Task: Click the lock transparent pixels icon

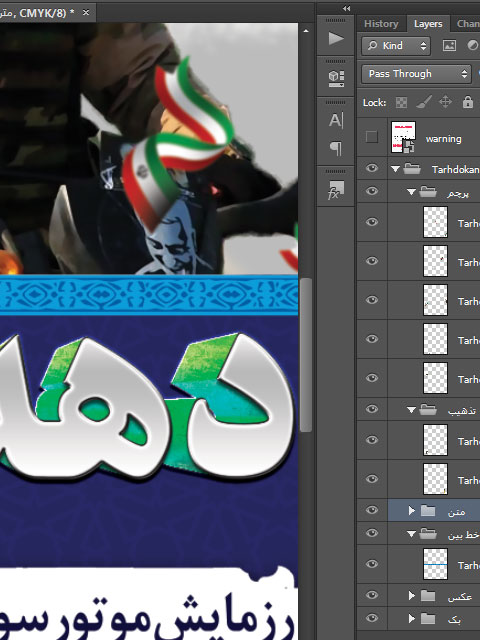Action: point(401,102)
